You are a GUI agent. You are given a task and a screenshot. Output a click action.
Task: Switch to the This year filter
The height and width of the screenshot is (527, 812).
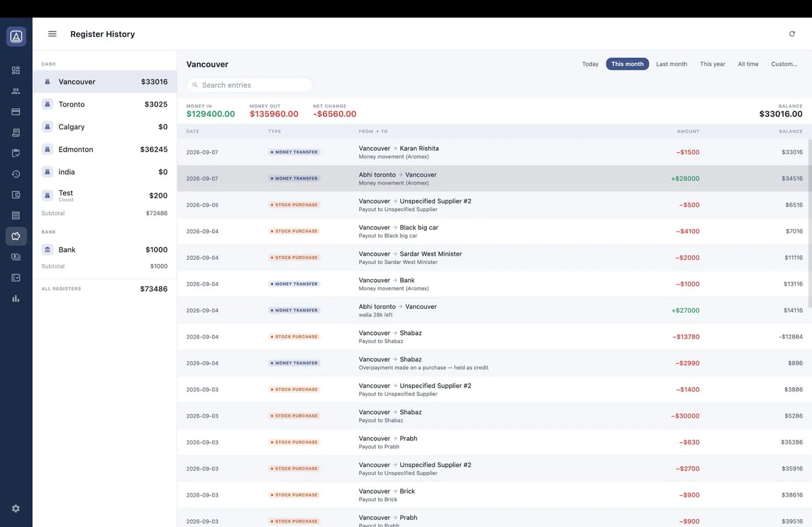coord(713,64)
